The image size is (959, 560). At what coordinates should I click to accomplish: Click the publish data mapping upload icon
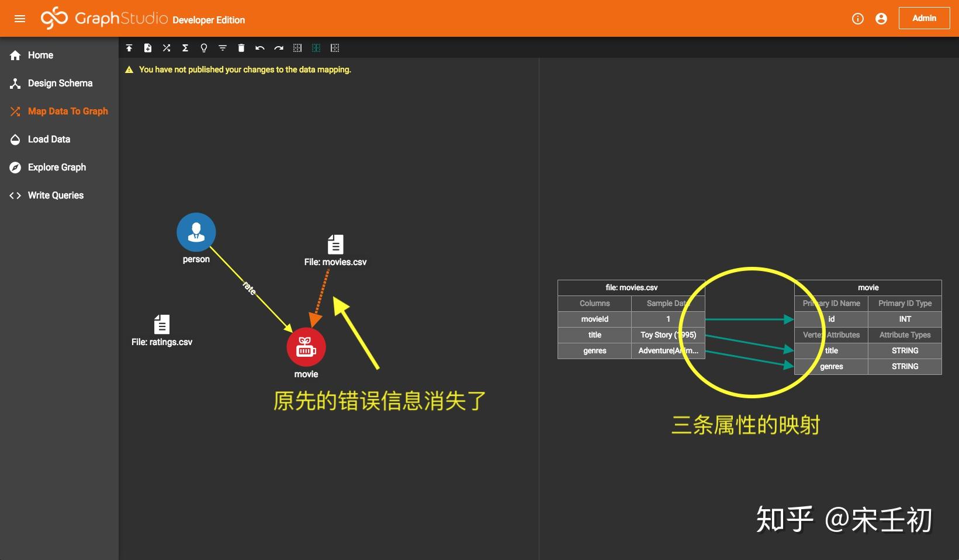tap(129, 48)
